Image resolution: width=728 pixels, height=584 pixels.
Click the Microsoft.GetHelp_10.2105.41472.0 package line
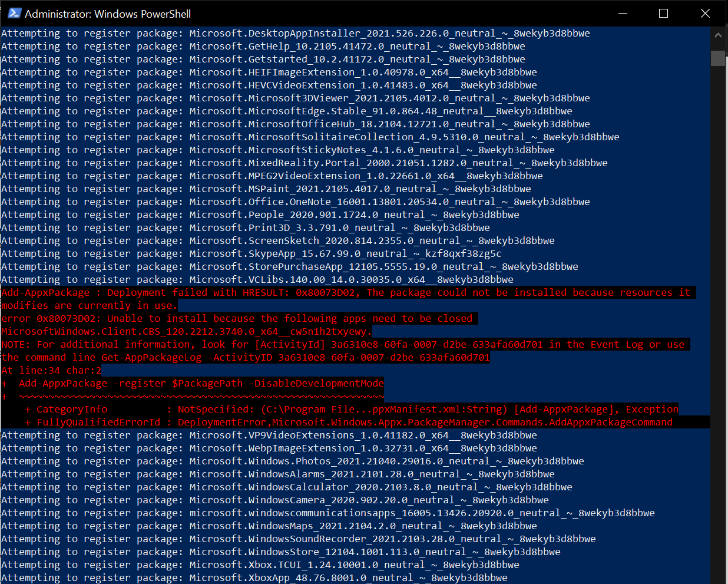[x=263, y=47]
